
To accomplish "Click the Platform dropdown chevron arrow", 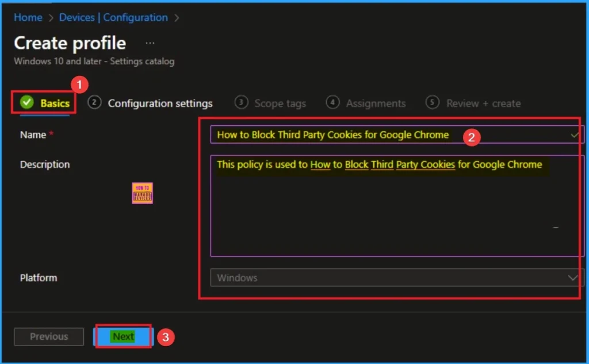I will pyautogui.click(x=572, y=278).
